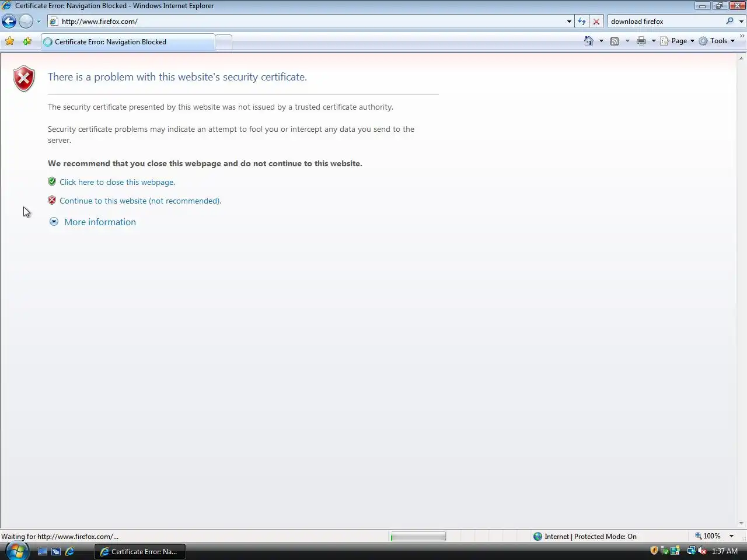The image size is (747, 560).
Task: Open the search provider options dropdown
Action: click(x=741, y=22)
